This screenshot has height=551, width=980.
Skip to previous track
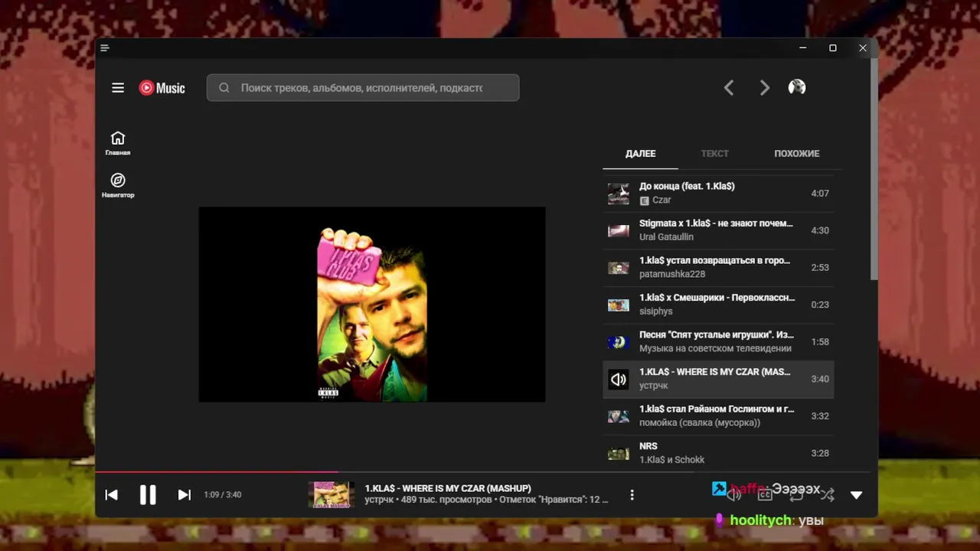112,495
